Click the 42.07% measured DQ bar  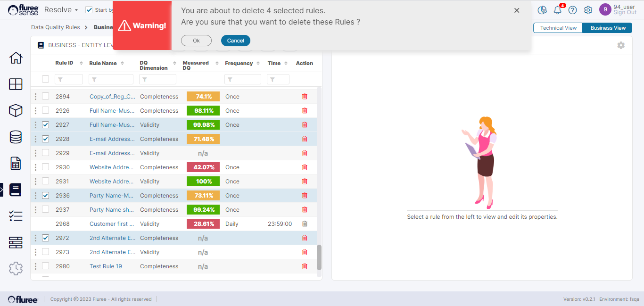(203, 167)
